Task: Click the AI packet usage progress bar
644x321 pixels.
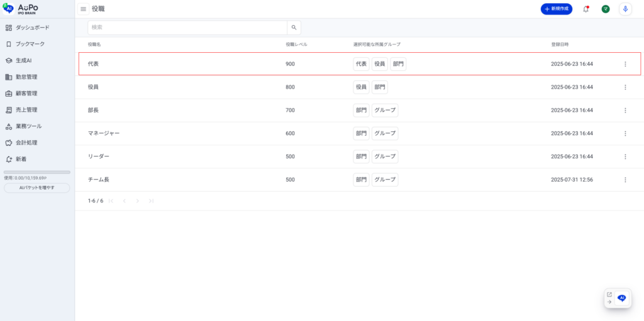Action: (x=37, y=172)
